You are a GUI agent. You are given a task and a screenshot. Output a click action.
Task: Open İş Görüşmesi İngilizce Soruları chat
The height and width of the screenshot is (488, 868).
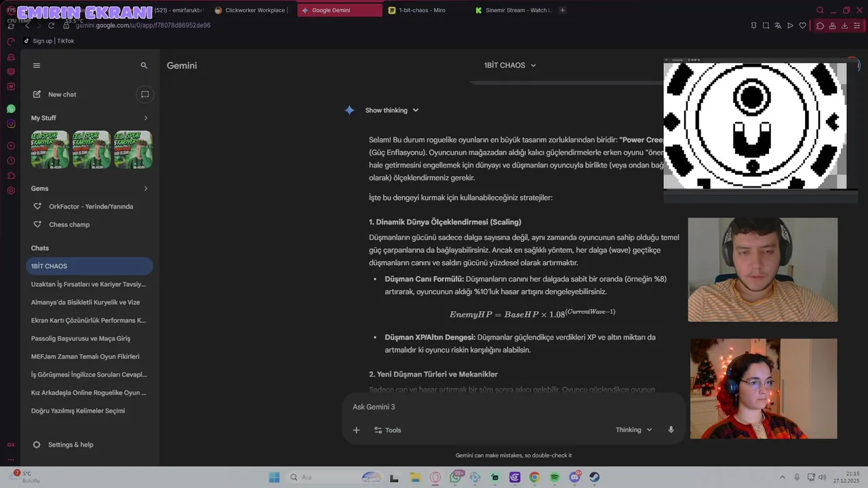[x=90, y=374]
